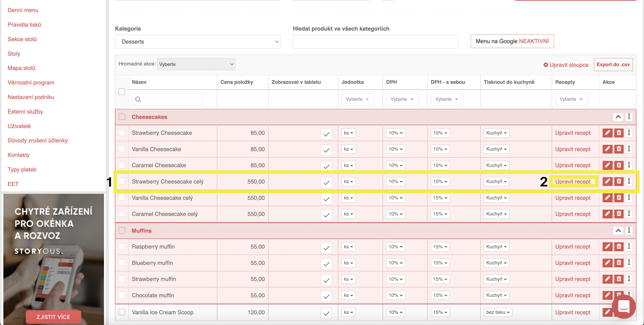This screenshot has width=644, height=325.
Task: Edit Vanilla Cheesecake celý pencil icon
Action: [607, 198]
